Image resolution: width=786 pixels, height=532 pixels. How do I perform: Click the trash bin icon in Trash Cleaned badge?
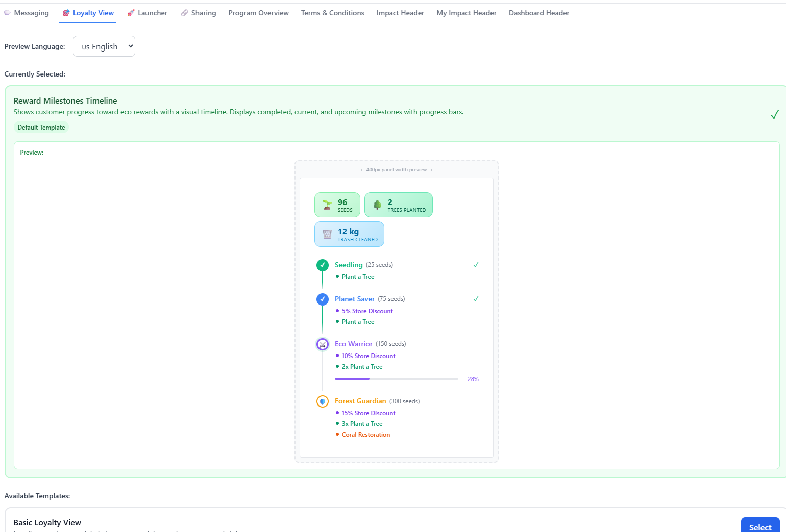(x=327, y=234)
